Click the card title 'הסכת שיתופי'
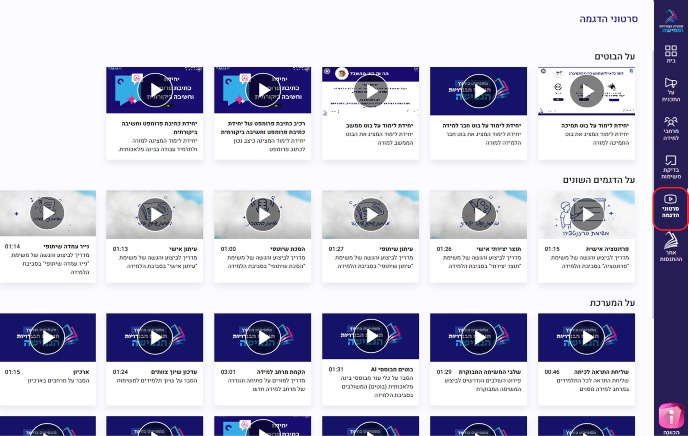The height and width of the screenshot is (436, 689). 288,249
